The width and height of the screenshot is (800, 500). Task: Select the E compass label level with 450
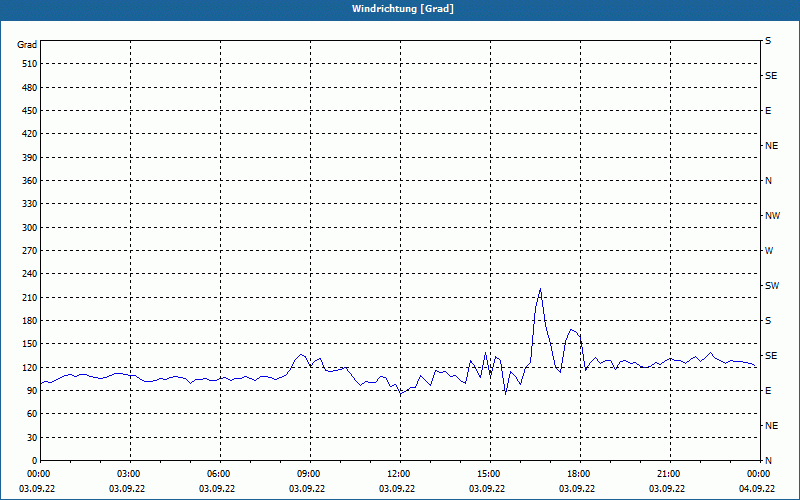[x=768, y=111]
